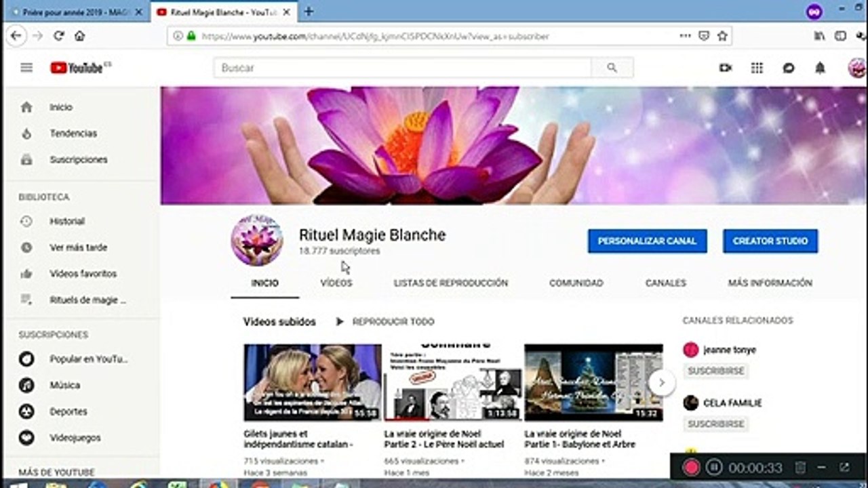Open the upload video camera icon
This screenshot has width=868, height=488.
click(726, 68)
